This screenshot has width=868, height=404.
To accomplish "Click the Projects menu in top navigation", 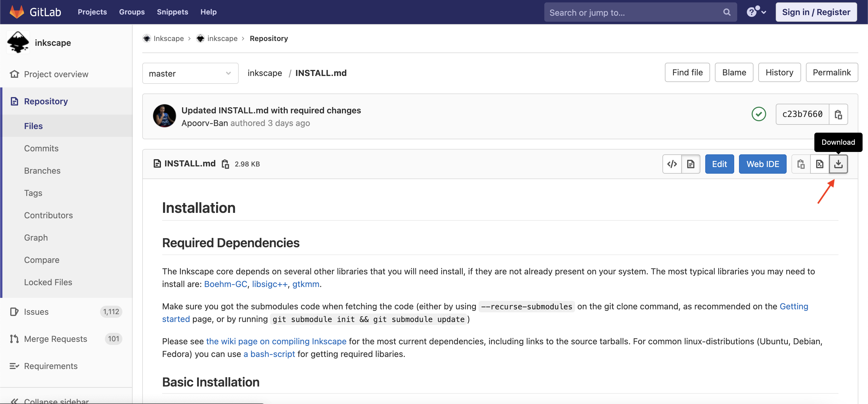I will click(92, 12).
